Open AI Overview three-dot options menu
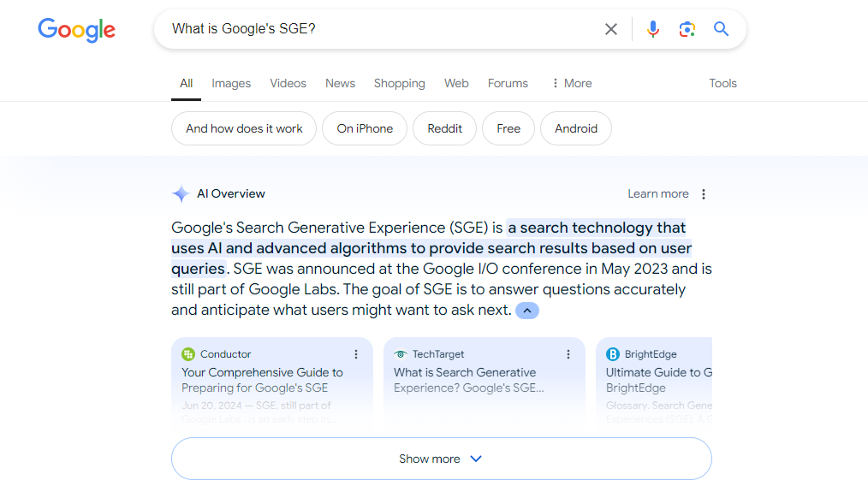 (704, 194)
